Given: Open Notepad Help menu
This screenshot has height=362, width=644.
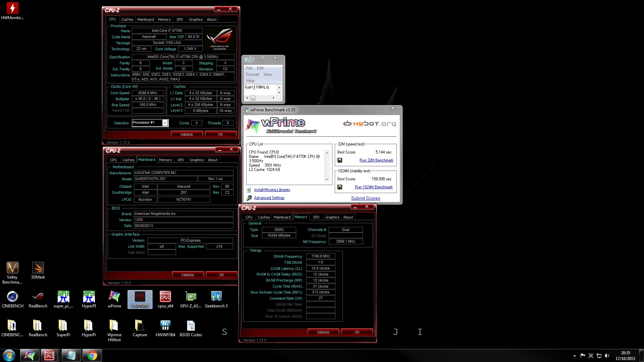Looking at the screenshot, I should point(250,81).
